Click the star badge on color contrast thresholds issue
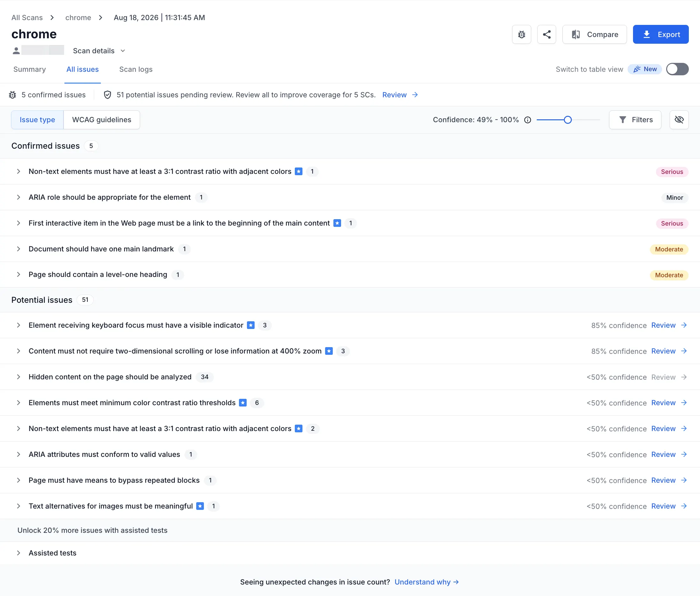Screen dimensions: 700x596 [x=243, y=403]
